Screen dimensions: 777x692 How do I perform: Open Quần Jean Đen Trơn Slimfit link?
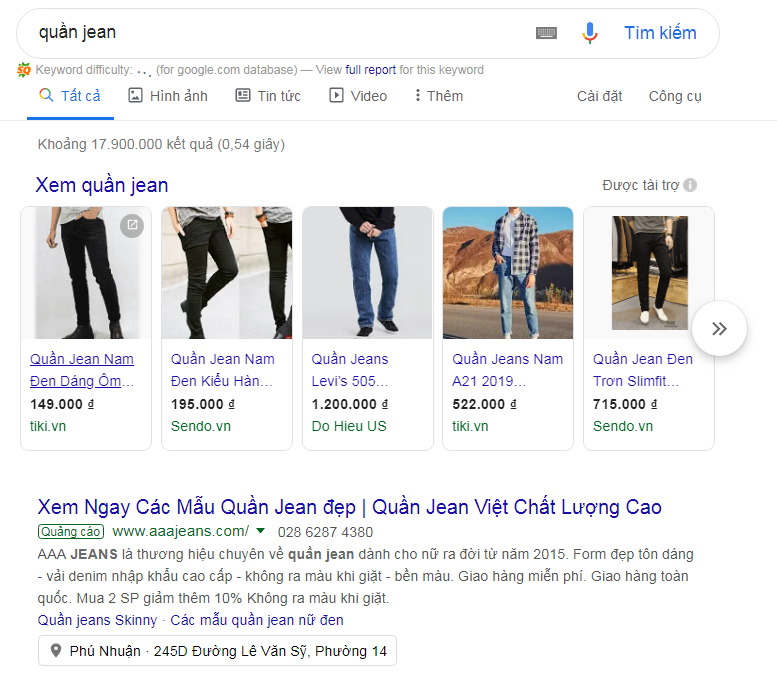(x=643, y=370)
